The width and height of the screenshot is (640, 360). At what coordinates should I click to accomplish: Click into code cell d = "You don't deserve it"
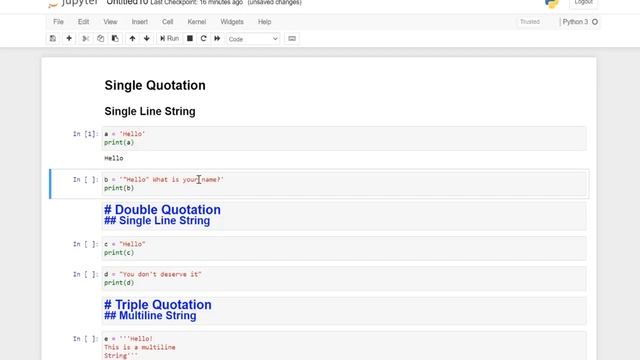click(x=344, y=278)
